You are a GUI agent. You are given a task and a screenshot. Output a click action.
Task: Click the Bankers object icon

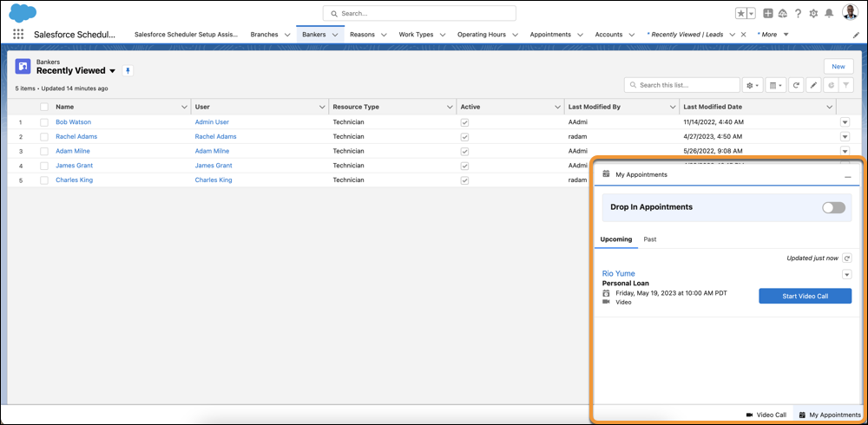tap(23, 67)
